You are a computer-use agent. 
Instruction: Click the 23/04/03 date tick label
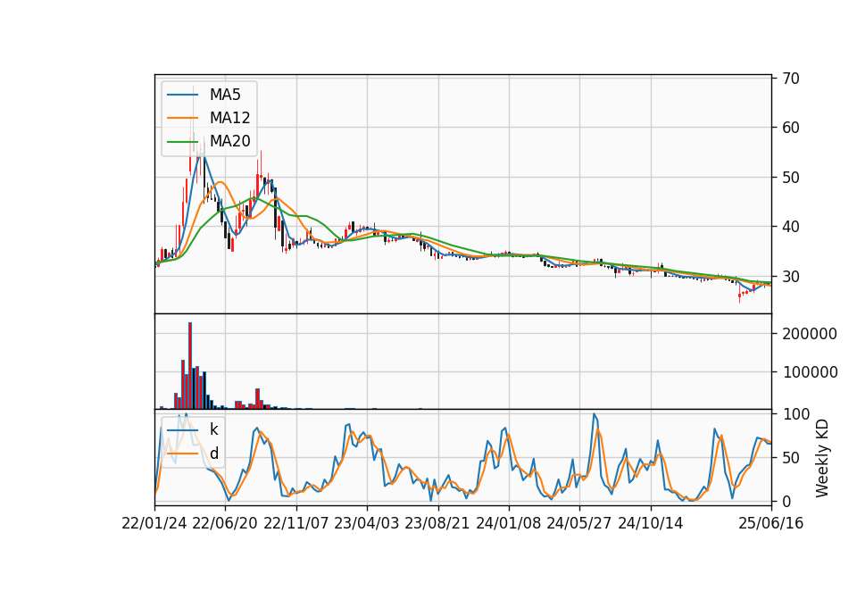367,524
